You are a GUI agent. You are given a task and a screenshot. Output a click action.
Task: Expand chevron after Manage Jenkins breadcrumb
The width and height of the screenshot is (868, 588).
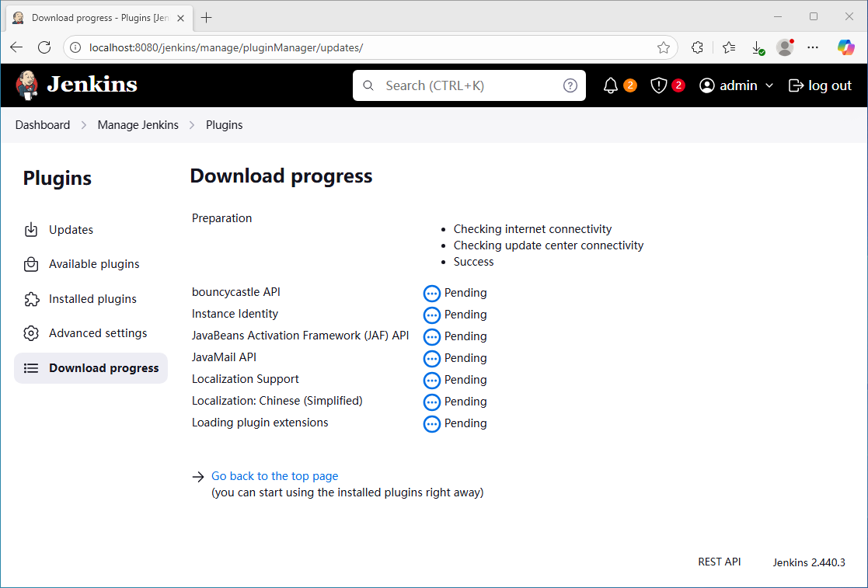pyautogui.click(x=192, y=126)
